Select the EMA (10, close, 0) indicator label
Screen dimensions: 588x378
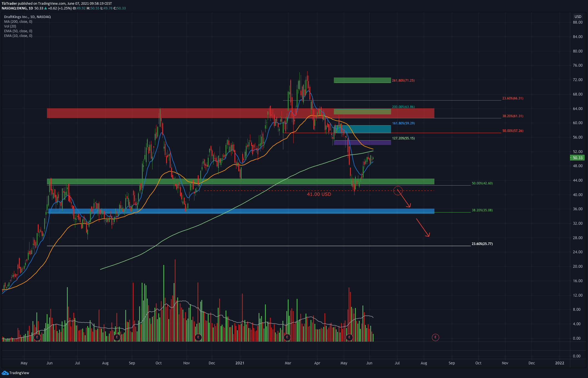pos(18,36)
